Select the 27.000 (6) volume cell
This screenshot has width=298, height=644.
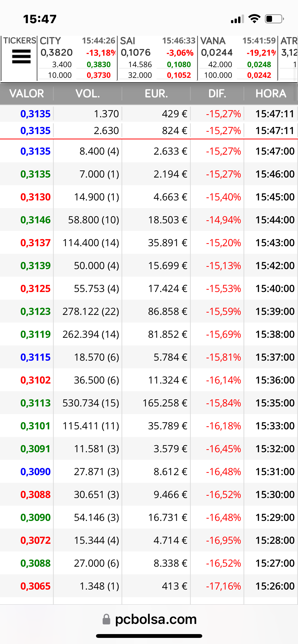(97, 563)
